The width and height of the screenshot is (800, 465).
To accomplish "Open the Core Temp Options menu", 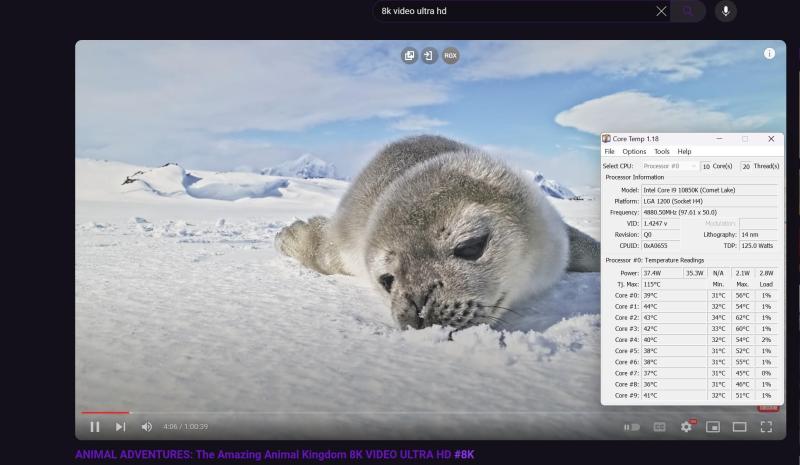I will coord(634,151).
